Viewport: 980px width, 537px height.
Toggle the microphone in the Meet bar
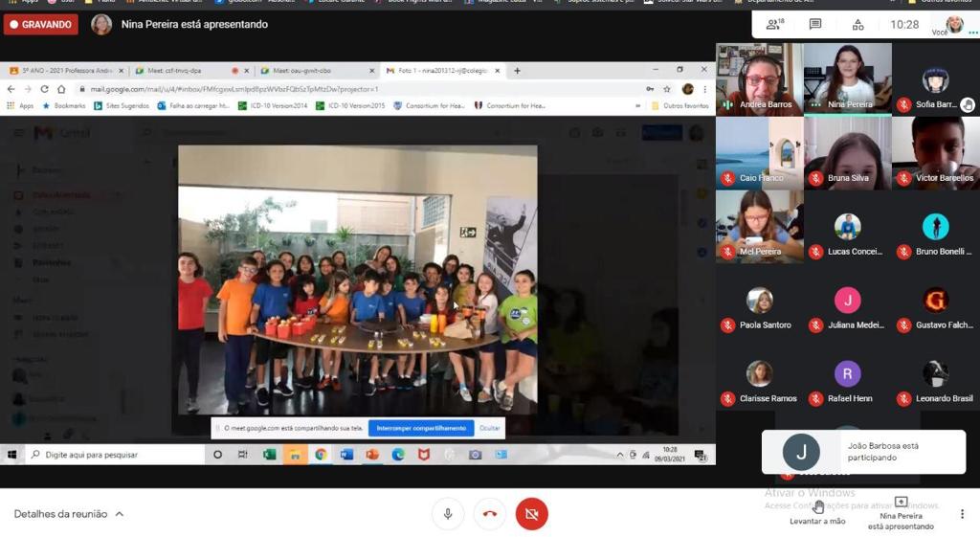448,514
